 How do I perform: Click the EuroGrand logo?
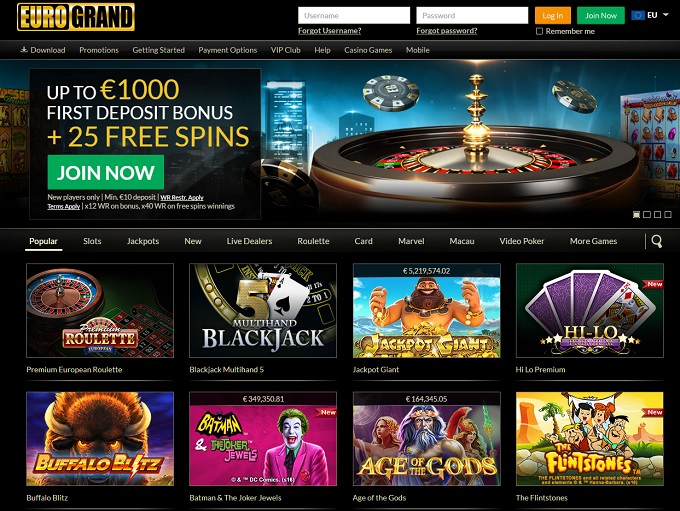pos(76,17)
